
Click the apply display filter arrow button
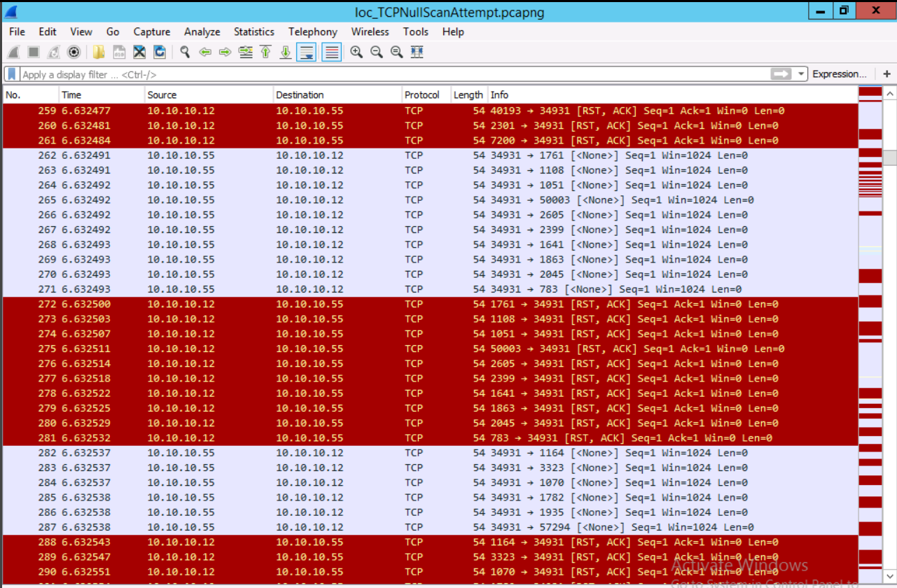(781, 74)
